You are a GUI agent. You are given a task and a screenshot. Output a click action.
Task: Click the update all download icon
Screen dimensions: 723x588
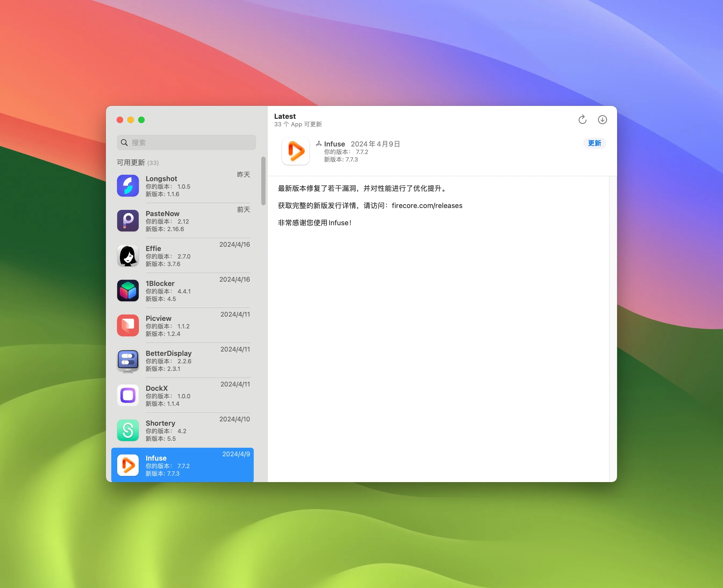[602, 120]
